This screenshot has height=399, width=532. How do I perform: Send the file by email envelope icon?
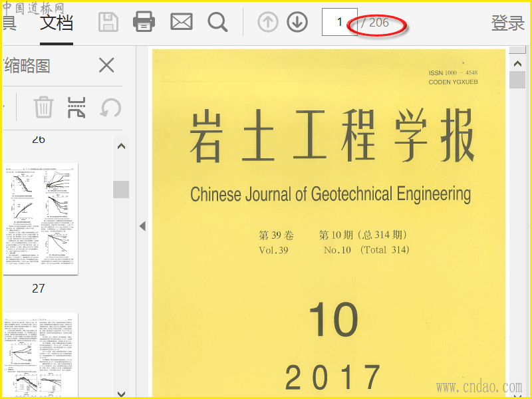point(182,22)
